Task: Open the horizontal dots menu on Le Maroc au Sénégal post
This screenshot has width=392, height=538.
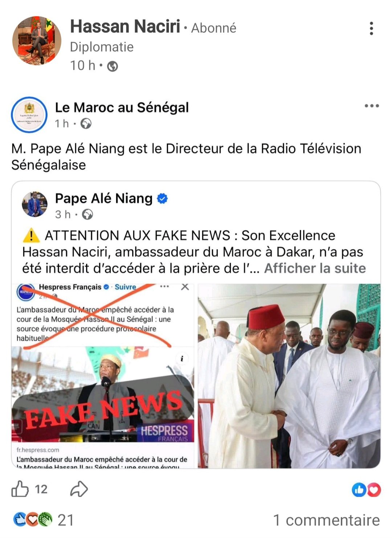Action: (372, 106)
